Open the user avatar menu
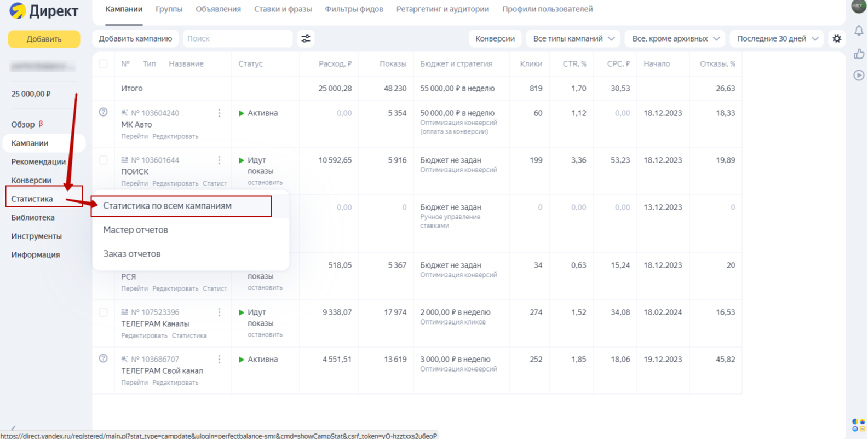Screen dimensions: 868x440 tap(859, 7)
